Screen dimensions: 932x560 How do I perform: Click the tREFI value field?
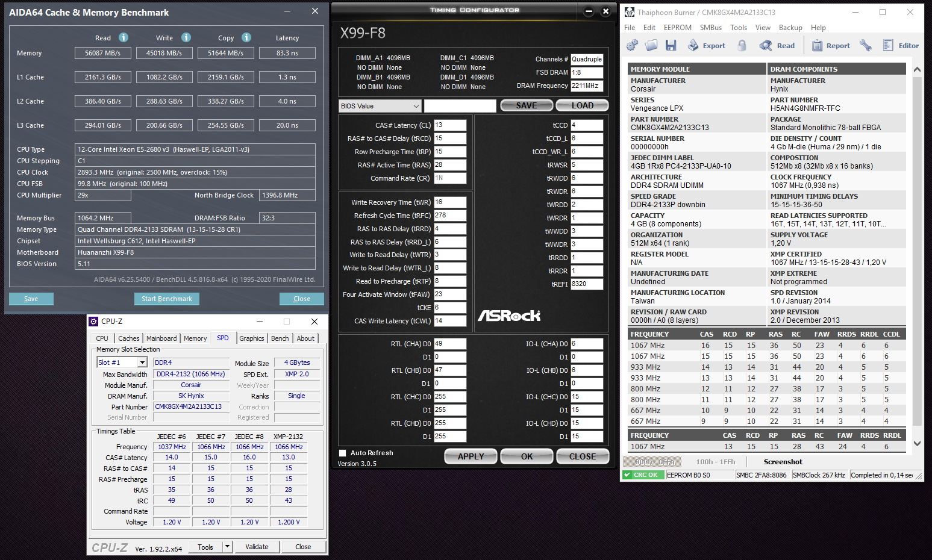pyautogui.click(x=587, y=284)
